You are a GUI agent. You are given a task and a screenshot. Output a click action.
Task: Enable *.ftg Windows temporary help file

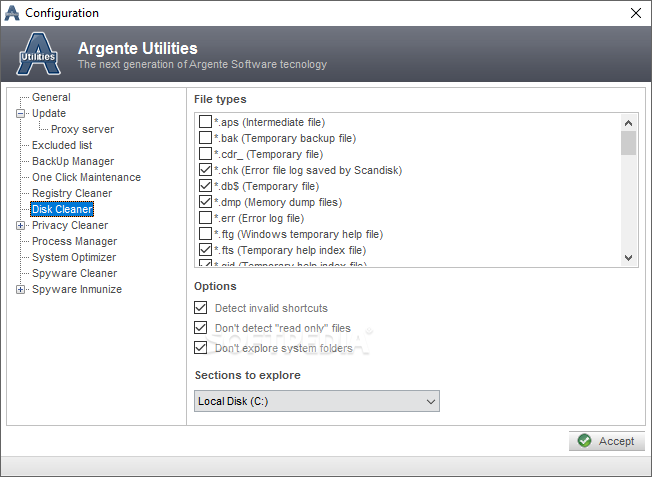(205, 234)
